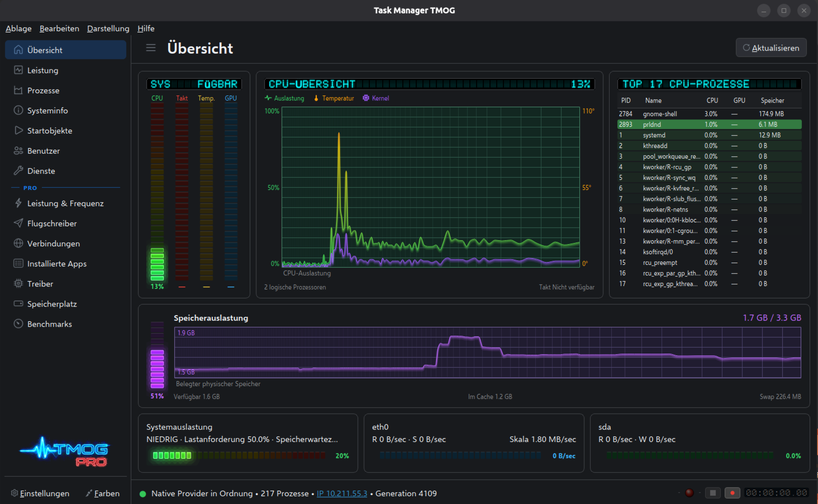818x504 pixels.
Task: Select Übersicht in the sidebar
Action: tap(65, 50)
